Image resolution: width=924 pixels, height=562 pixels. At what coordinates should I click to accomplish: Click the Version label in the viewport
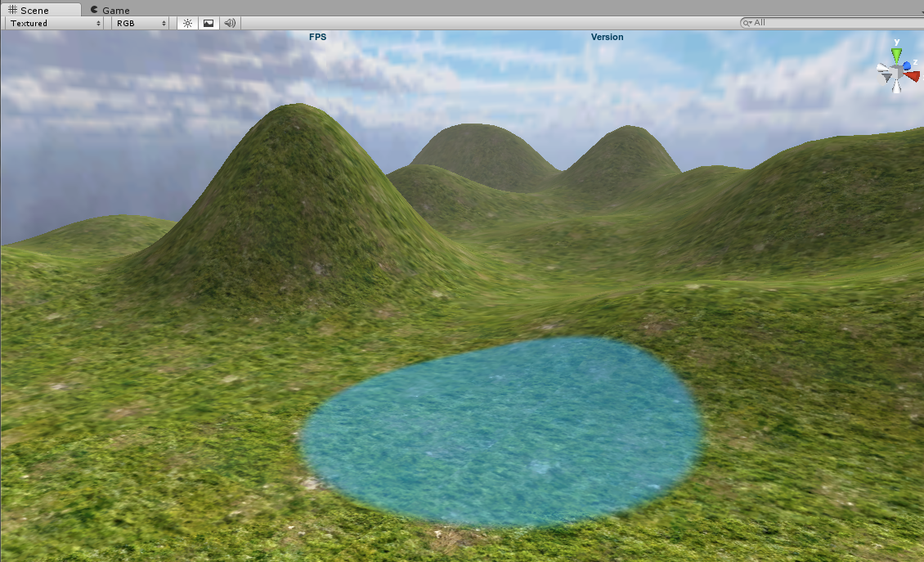pos(607,37)
